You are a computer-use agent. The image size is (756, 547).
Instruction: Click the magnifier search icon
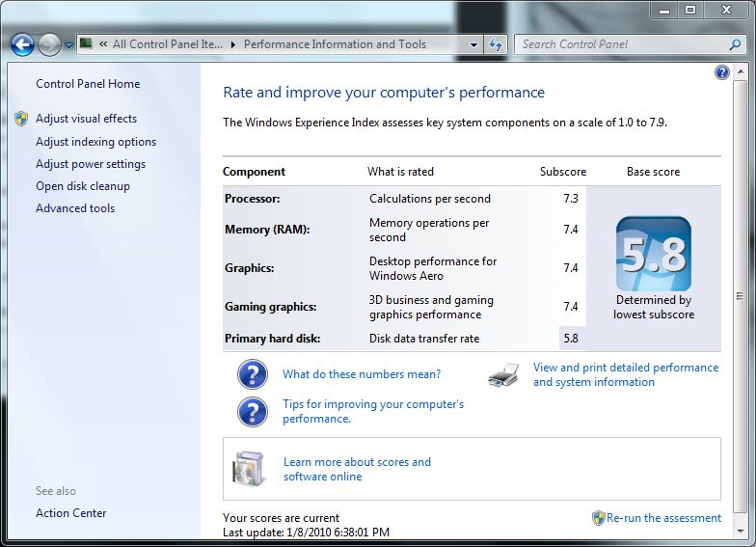[735, 44]
